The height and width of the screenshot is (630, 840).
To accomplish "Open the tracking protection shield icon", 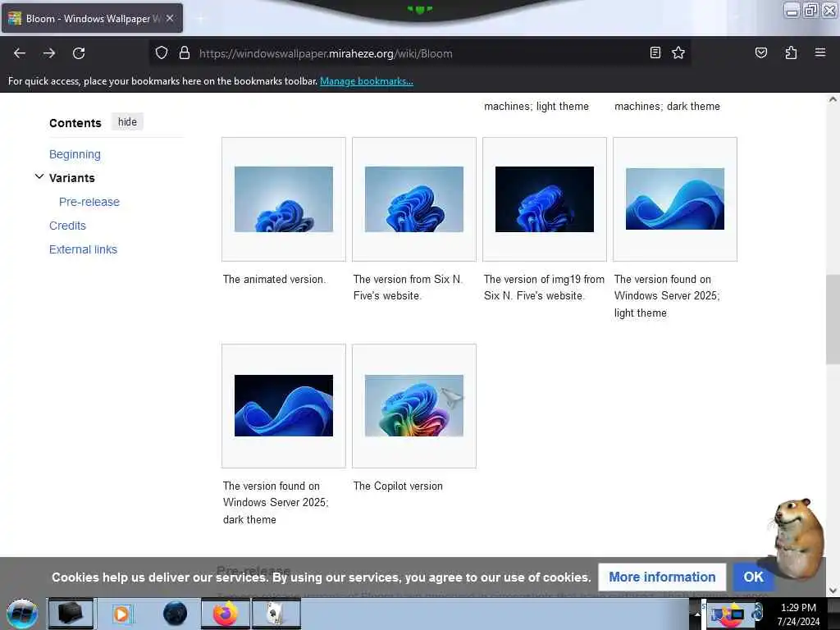I will pos(162,52).
